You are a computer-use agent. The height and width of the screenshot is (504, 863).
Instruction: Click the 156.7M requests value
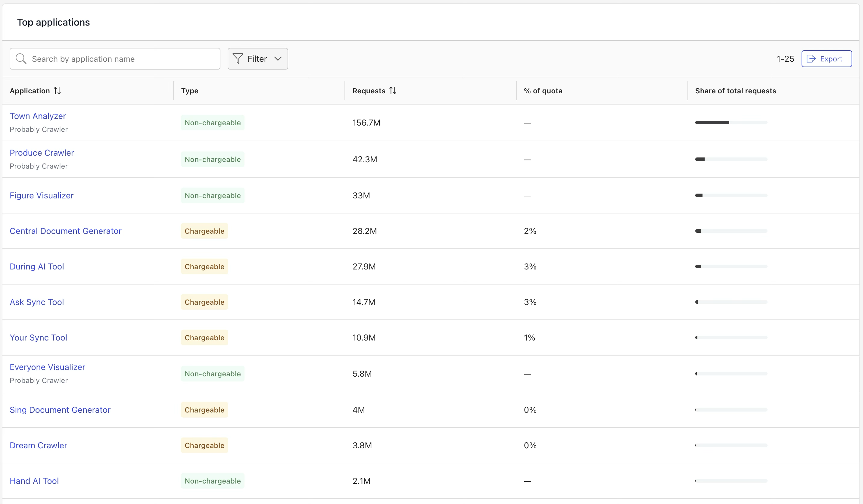(366, 123)
